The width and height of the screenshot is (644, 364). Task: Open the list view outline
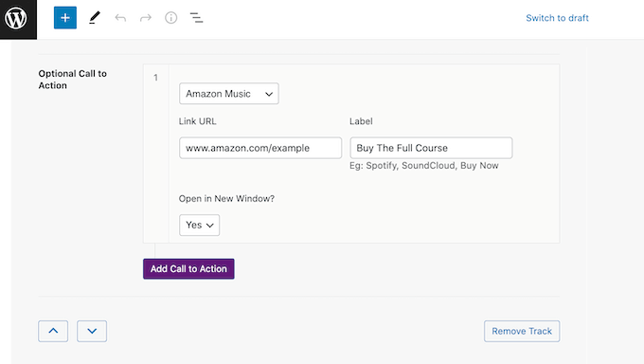196,18
